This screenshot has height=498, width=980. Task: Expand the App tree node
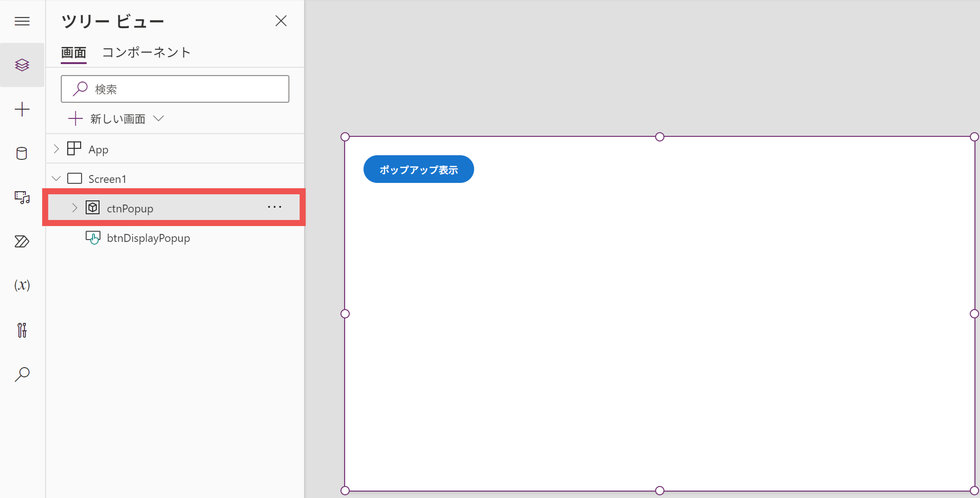(x=56, y=149)
